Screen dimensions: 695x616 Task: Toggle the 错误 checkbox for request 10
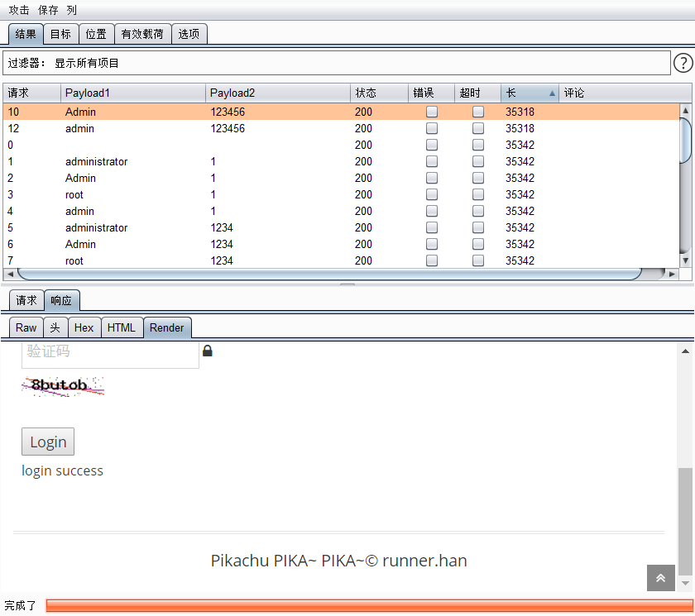click(431, 112)
